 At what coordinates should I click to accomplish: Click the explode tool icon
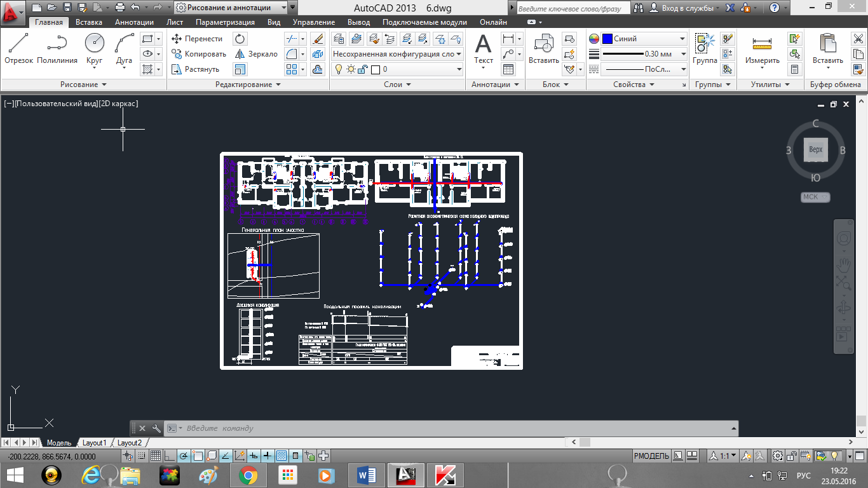click(x=319, y=54)
